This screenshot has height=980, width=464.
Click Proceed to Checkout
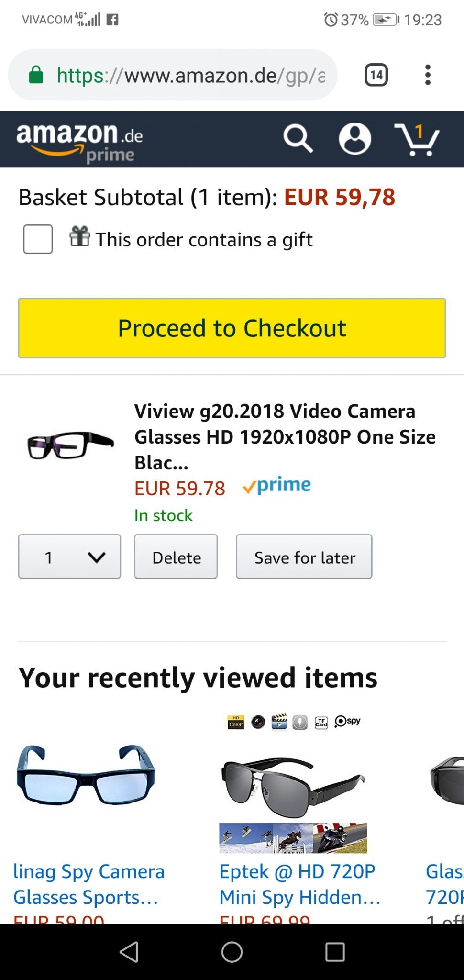tap(232, 328)
